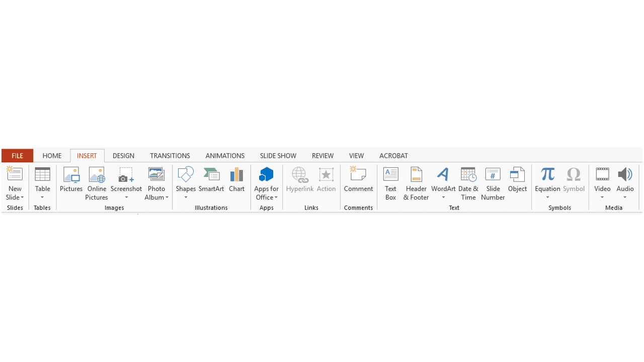Screen dimensions: 644x362
Task: Switch to the DESIGN tab
Action: pos(123,155)
